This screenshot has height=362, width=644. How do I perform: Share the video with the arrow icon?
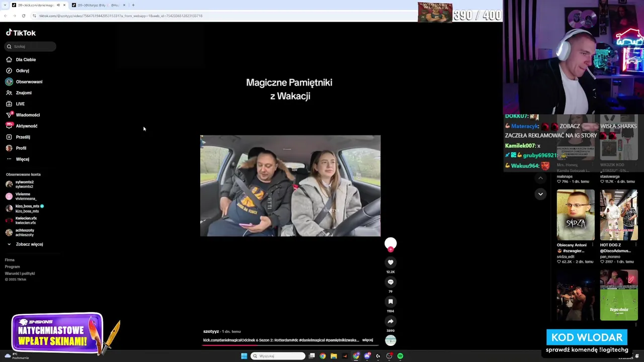[x=390, y=321]
